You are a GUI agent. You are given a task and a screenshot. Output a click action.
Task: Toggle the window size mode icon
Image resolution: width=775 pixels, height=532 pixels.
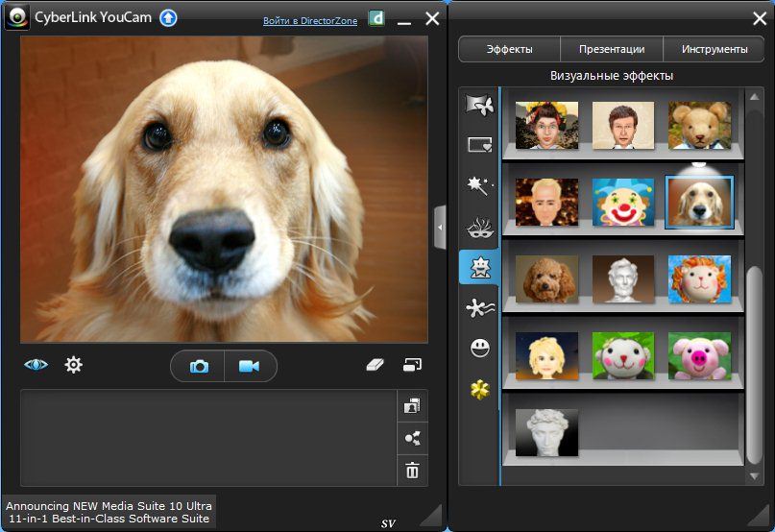[412, 365]
